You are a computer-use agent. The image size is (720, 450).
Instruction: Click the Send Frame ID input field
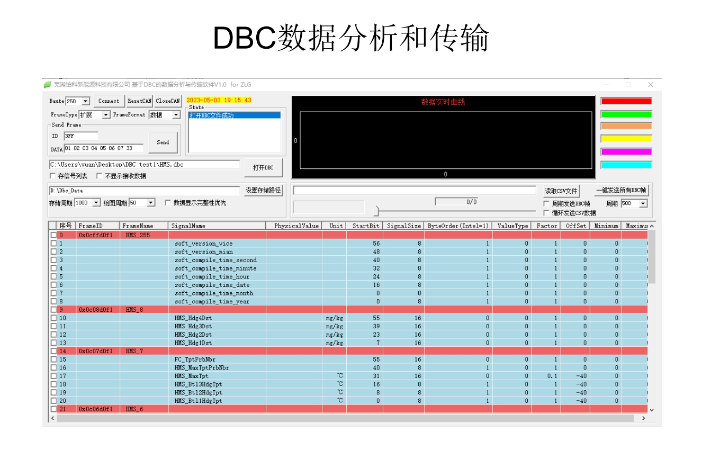point(81,136)
